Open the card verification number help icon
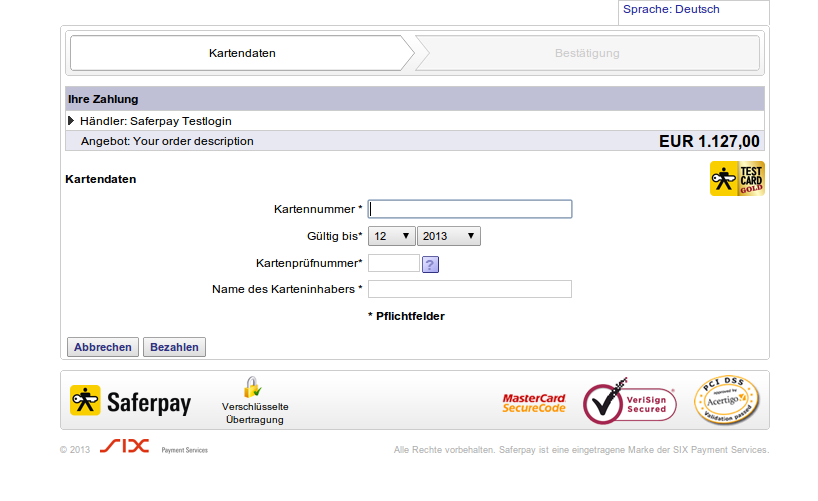 click(430, 264)
